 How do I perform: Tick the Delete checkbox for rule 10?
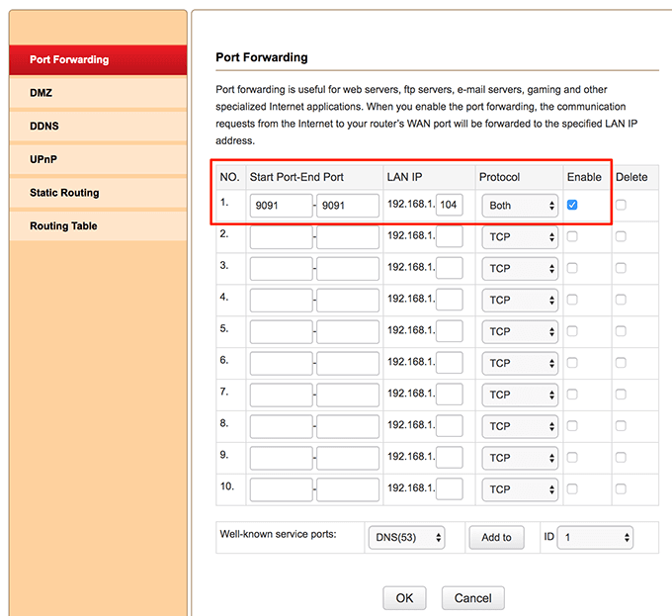coord(621,488)
